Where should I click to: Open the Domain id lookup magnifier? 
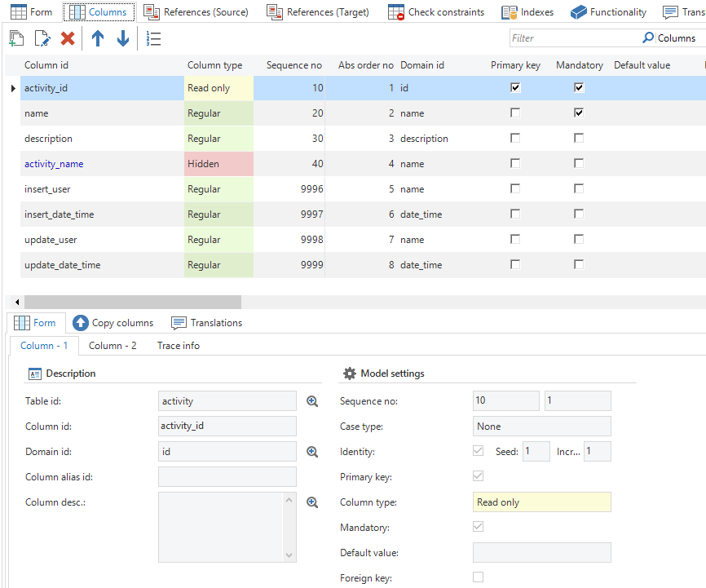pyautogui.click(x=312, y=452)
